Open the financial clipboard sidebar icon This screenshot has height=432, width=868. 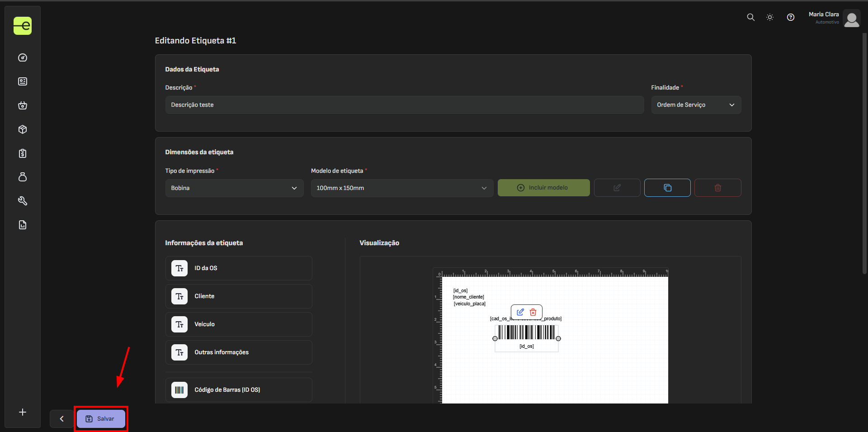point(23,153)
